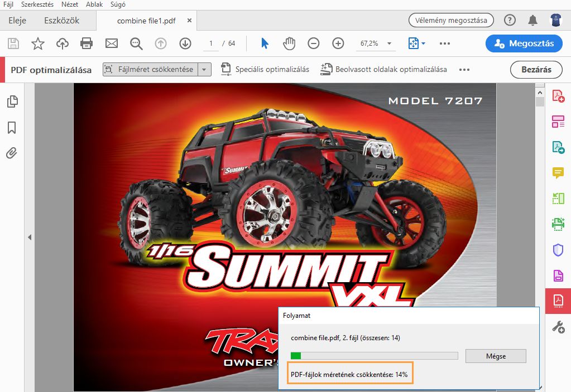Show notifications bell icon
The height and width of the screenshot is (392, 571).
point(532,20)
